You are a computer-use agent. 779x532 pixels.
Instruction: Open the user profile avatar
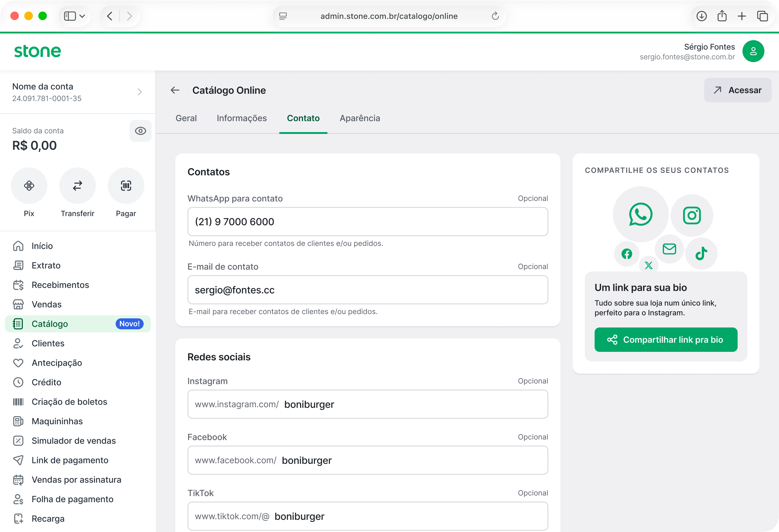tap(753, 51)
